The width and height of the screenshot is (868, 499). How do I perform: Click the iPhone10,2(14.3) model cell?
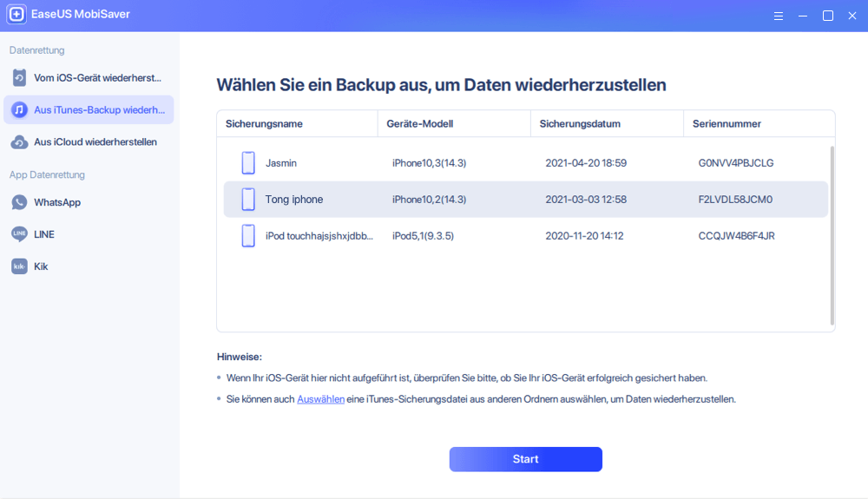point(429,199)
